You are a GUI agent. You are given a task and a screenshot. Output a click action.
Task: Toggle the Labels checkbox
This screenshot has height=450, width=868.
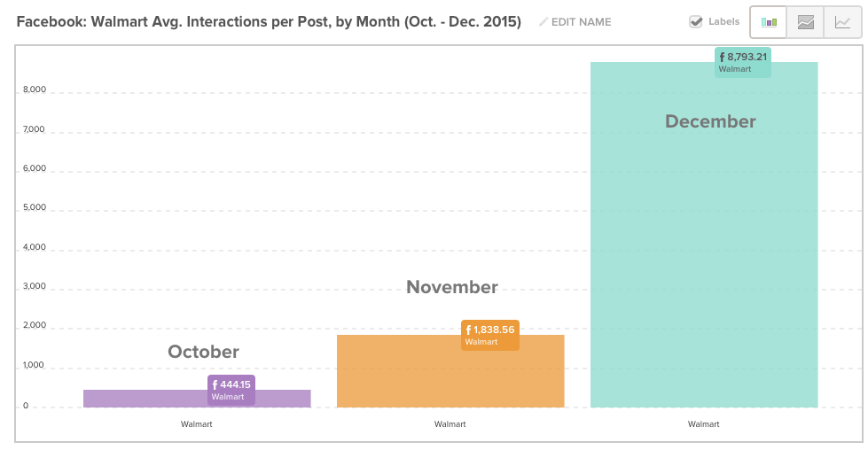pos(695,21)
